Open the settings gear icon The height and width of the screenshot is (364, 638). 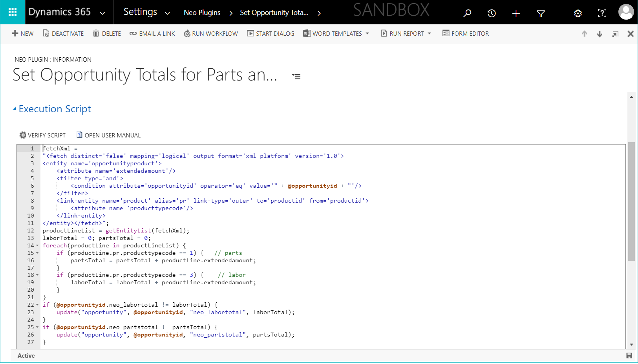click(578, 13)
